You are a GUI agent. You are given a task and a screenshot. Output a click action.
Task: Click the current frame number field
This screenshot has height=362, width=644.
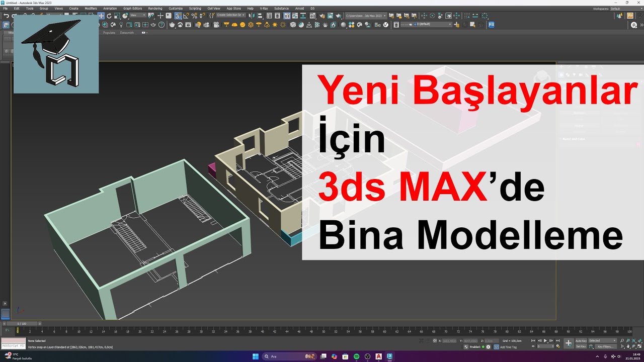[545, 346]
